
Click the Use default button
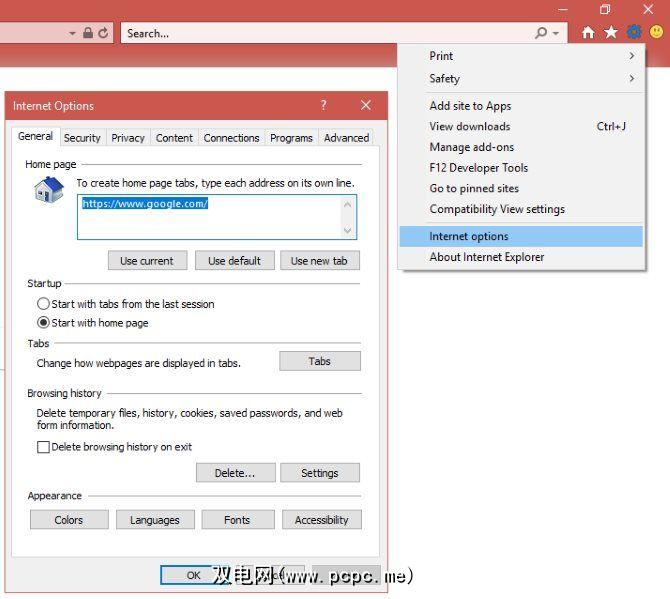point(235,261)
